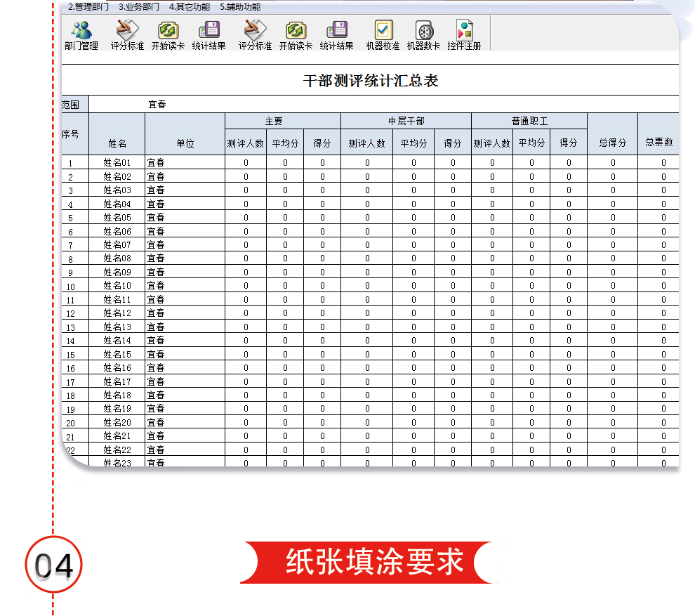Click the second 统计结果 icon in the toolbar
695x616 pixels.
click(x=336, y=32)
